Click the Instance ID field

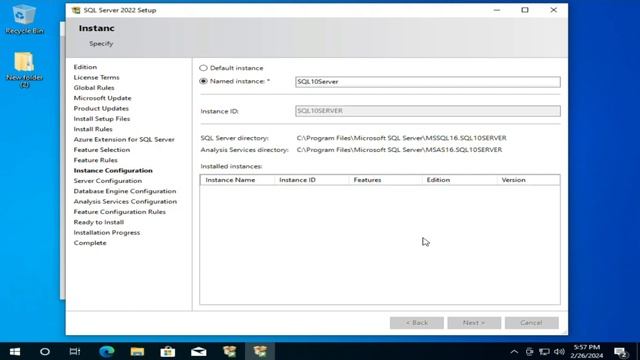(x=428, y=111)
